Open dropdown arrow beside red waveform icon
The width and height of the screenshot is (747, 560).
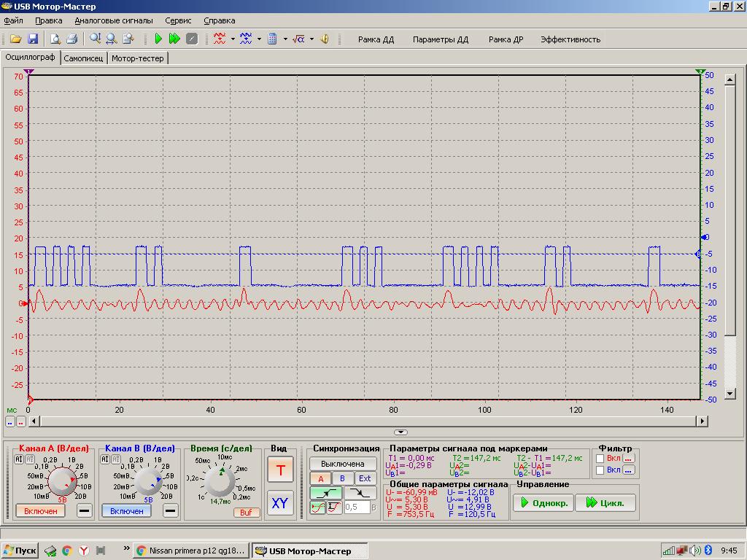(233, 39)
